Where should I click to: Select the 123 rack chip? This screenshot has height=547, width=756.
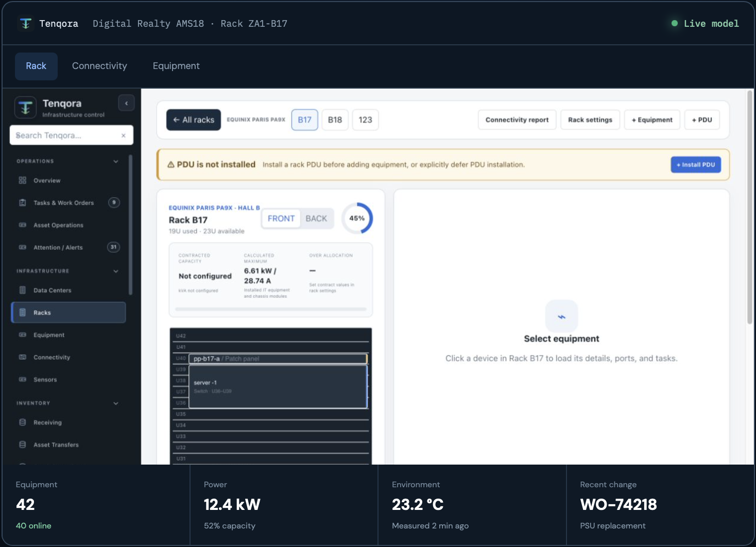(366, 120)
